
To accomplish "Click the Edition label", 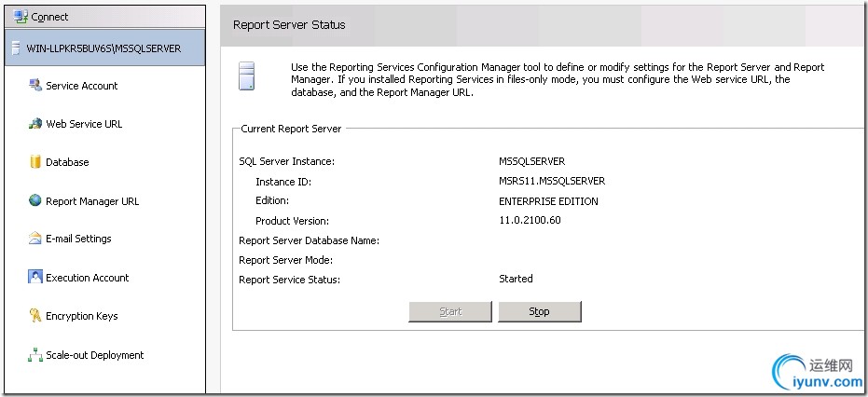I will coord(272,200).
